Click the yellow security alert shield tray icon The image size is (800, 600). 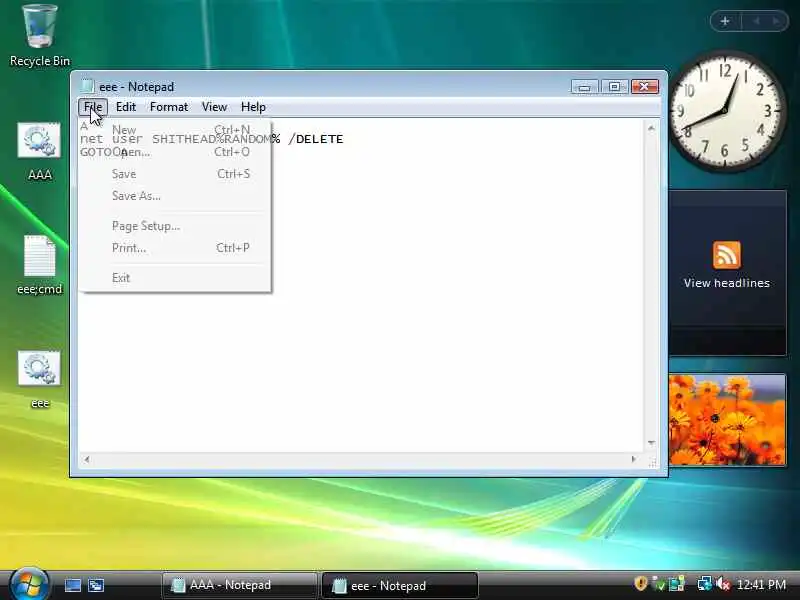[x=640, y=584]
